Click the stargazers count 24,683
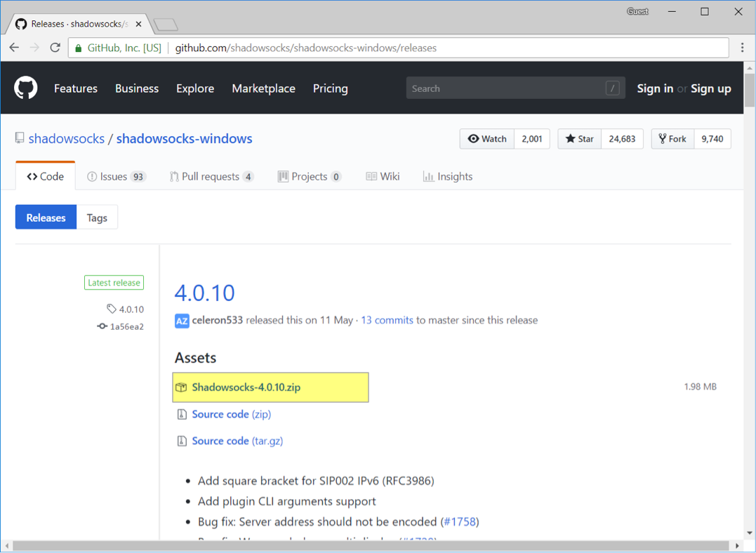 [x=622, y=139]
